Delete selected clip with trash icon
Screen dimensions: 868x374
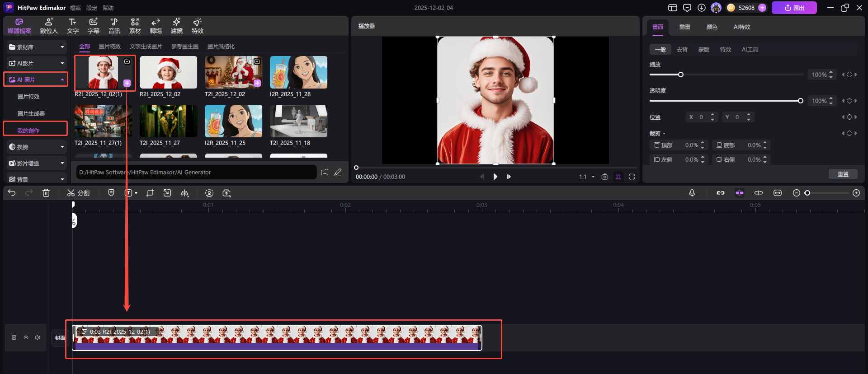[46, 193]
